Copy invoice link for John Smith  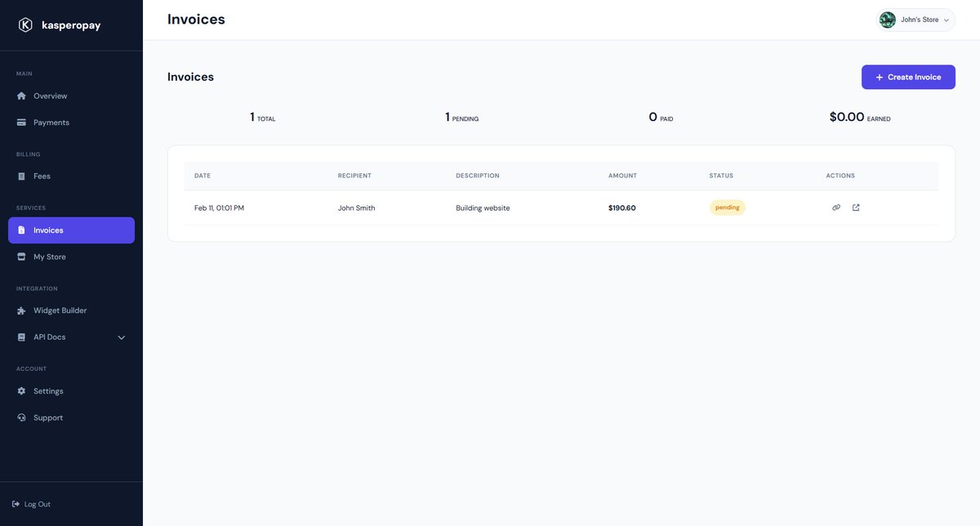pos(836,207)
